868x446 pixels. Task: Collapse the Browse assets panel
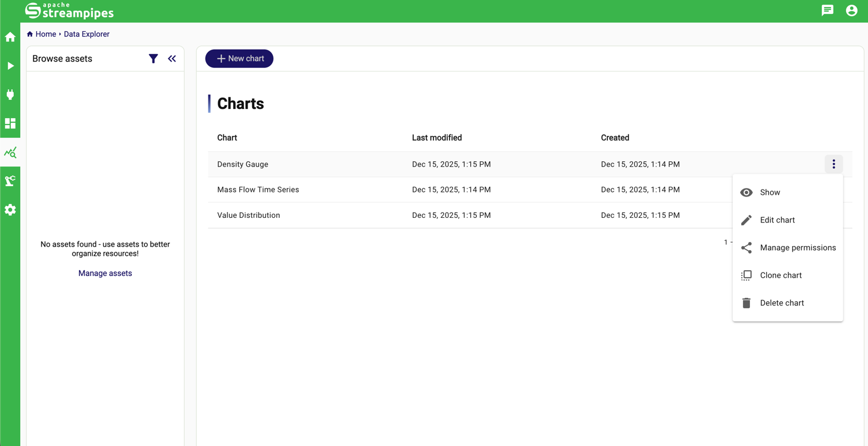coord(172,59)
